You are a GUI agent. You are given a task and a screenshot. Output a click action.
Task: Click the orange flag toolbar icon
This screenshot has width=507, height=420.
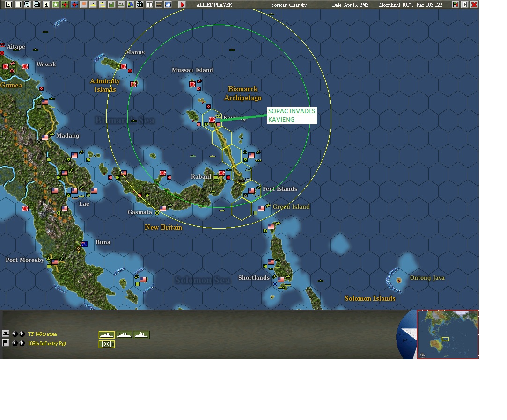[x=84, y=5]
